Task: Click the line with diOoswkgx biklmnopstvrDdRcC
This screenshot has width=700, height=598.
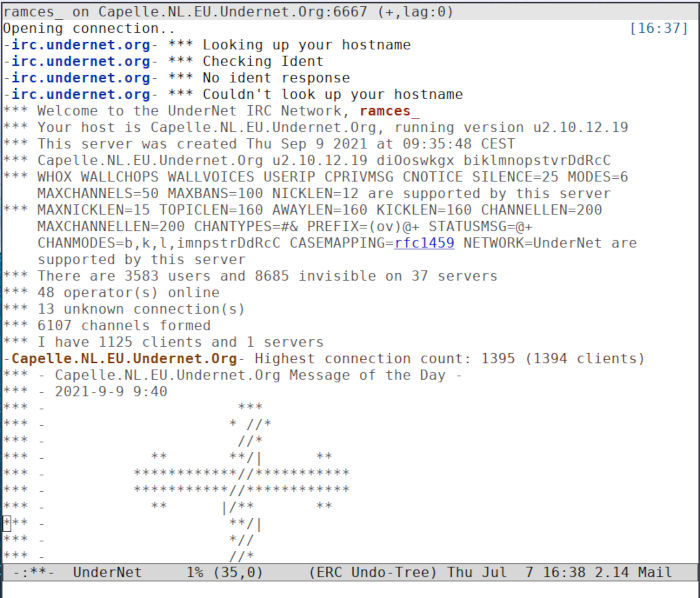Action: pyautogui.click(x=307, y=161)
